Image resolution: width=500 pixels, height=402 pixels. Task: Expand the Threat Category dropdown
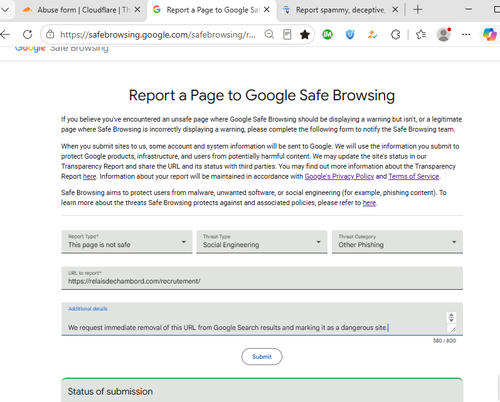(x=397, y=242)
